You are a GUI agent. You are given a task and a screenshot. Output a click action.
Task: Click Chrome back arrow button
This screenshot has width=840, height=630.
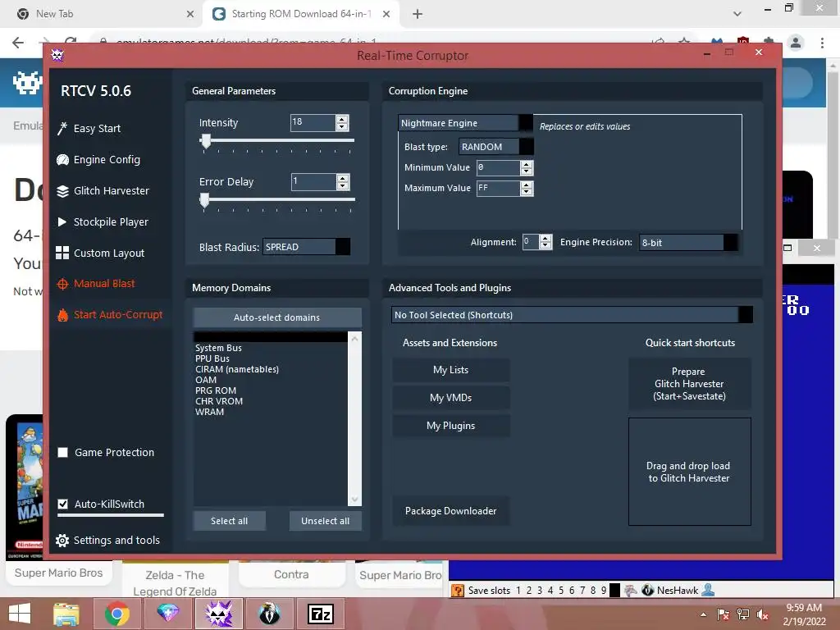tap(18, 43)
